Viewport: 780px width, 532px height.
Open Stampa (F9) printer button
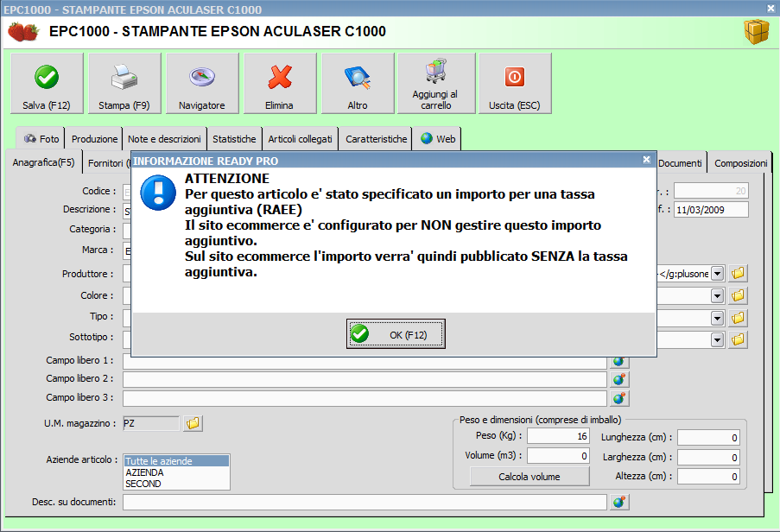tap(124, 84)
